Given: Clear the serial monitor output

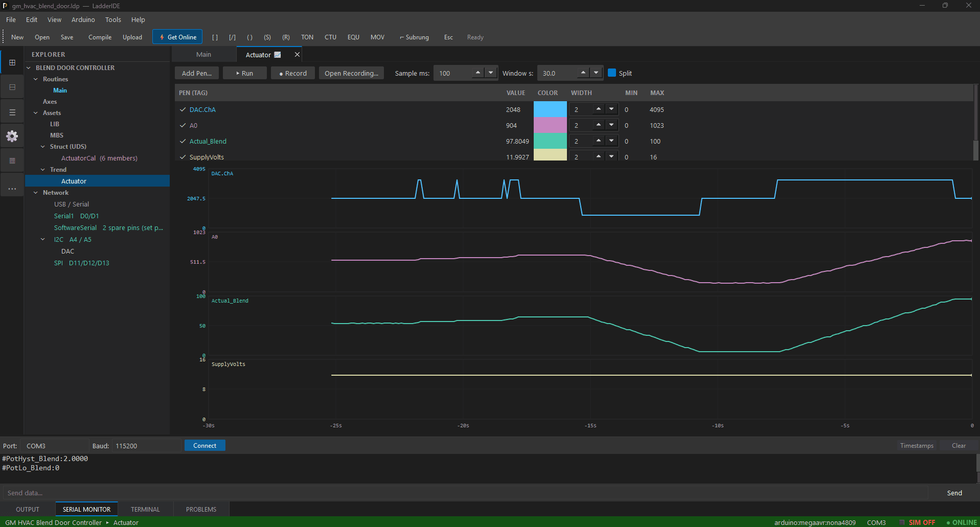Looking at the screenshot, I should pos(959,446).
